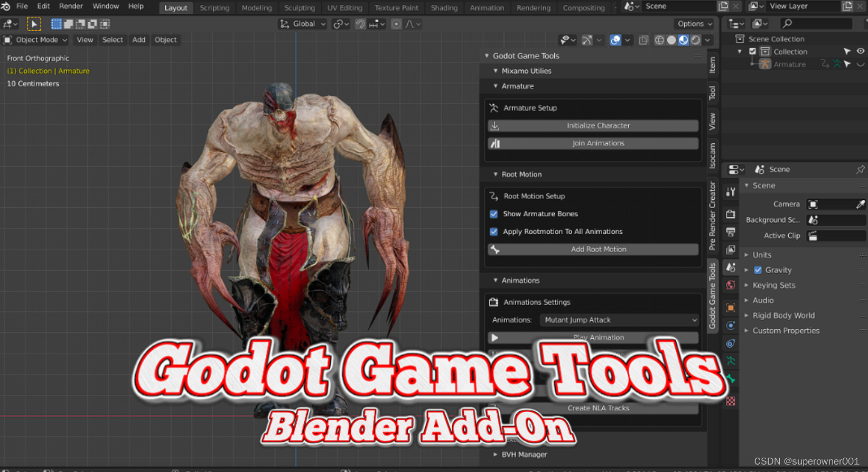Viewport: 868px width, 472px height.
Task: Open the Render properties tab icon
Action: [x=731, y=214]
